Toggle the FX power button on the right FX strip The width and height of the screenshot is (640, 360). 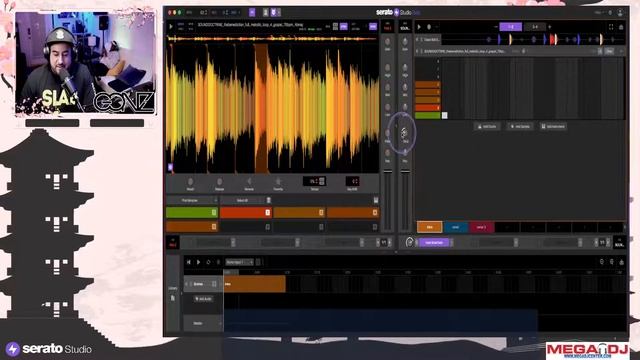click(x=409, y=242)
